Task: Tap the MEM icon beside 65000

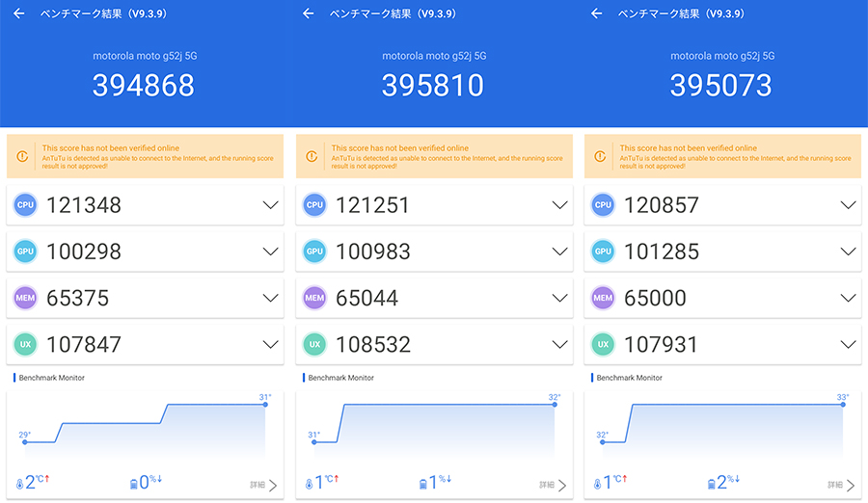Action: 603,298
